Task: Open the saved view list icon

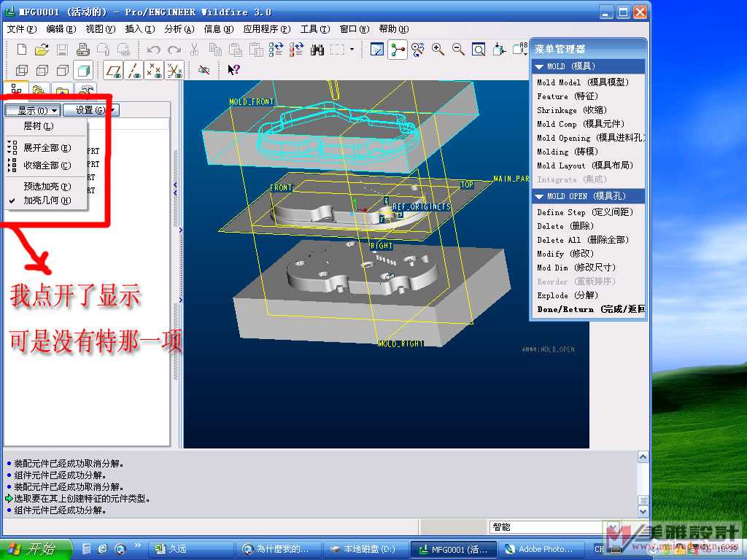Action: [519, 50]
